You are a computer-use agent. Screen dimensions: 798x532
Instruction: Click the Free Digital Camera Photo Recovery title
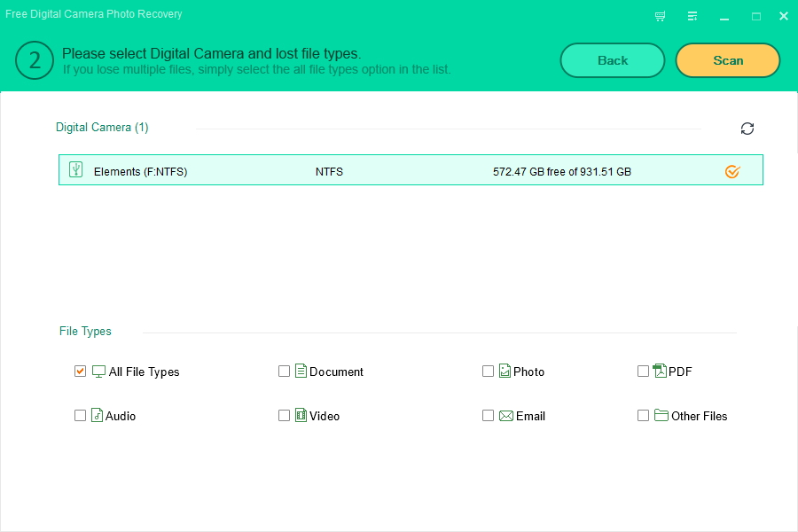pyautogui.click(x=94, y=14)
